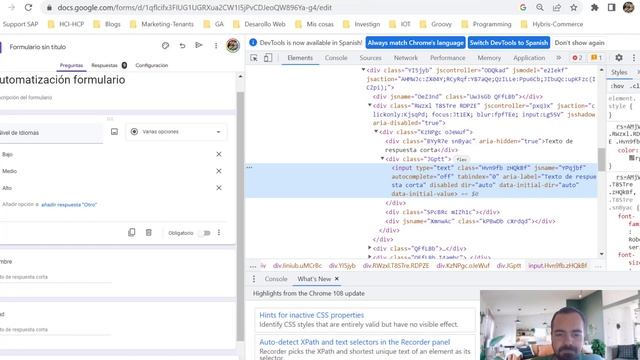Open the DevTools Sources tab

click(370, 58)
